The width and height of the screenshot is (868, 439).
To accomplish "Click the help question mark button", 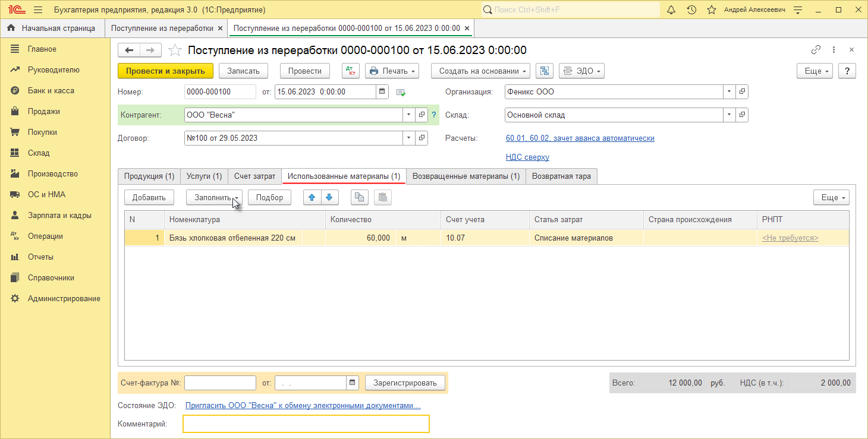I will [x=847, y=71].
